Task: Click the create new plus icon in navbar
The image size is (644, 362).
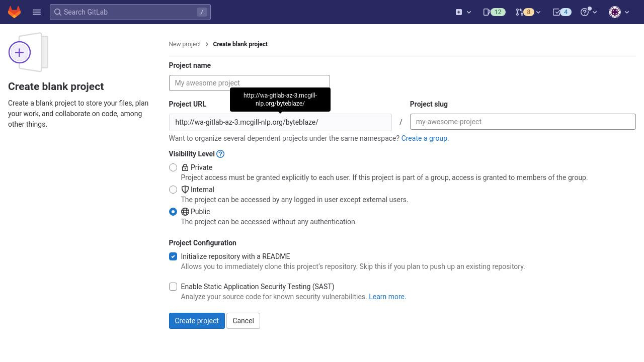Action: tap(463, 12)
